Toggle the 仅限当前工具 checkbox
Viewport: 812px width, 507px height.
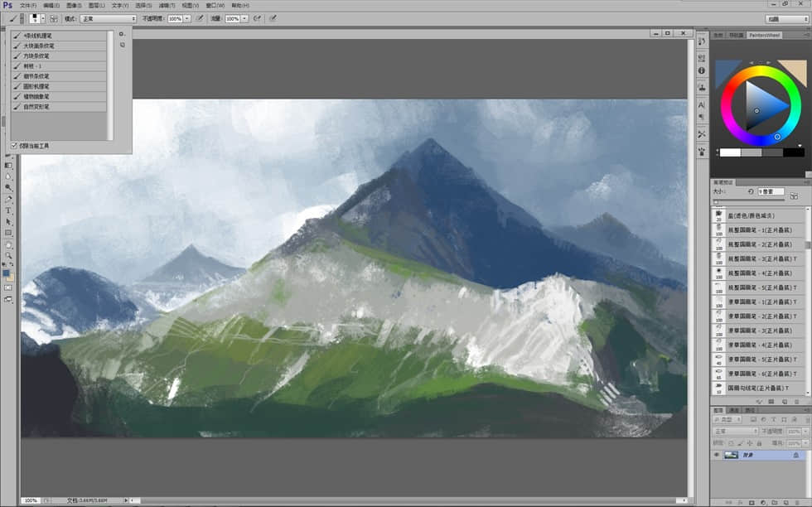[14, 146]
